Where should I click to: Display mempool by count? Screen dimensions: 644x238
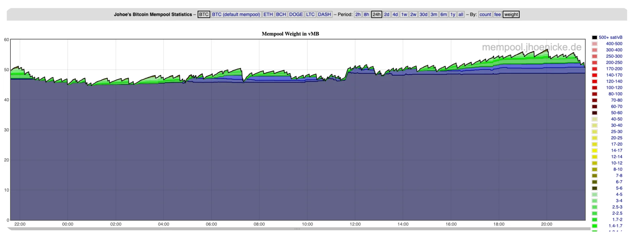(485, 14)
